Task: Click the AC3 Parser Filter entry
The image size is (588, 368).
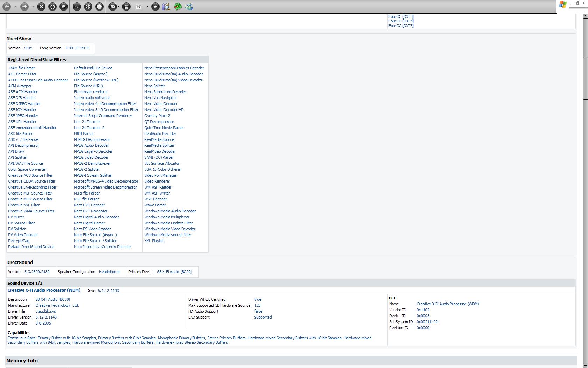Action: 22,74
